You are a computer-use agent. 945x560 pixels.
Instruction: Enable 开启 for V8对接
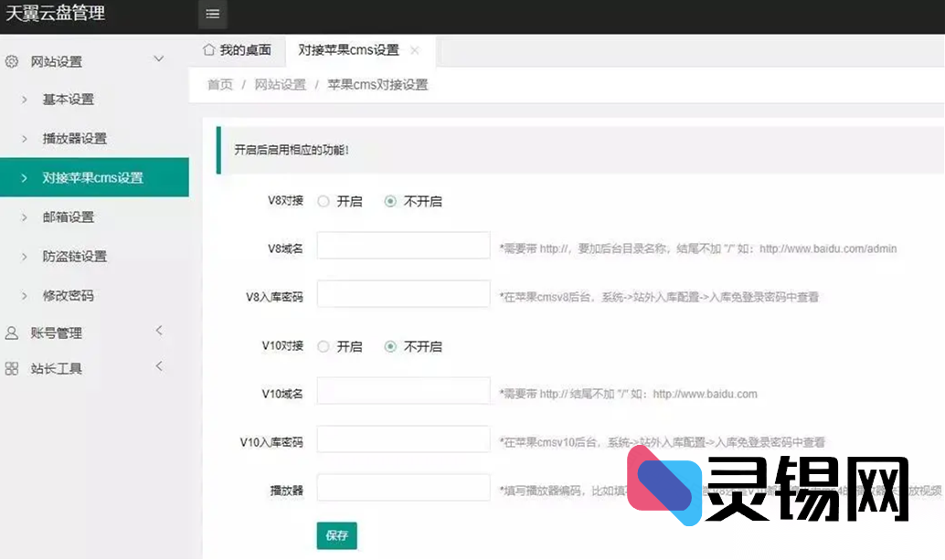click(x=324, y=201)
